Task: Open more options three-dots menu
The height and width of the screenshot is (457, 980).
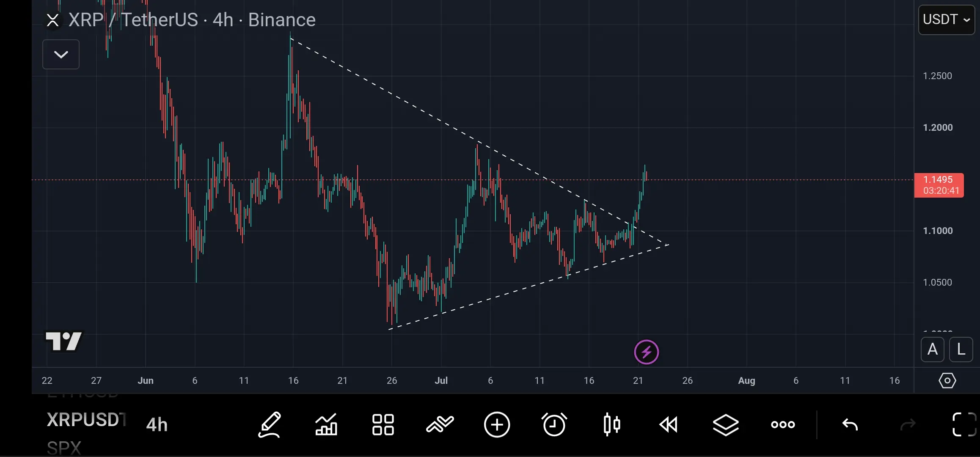Action: 783,424
